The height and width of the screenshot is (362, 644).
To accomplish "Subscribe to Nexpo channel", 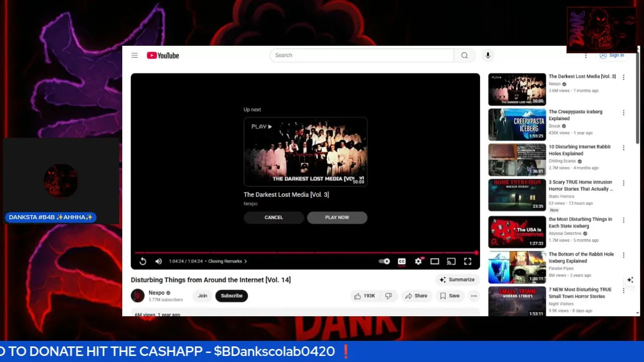I will (231, 296).
